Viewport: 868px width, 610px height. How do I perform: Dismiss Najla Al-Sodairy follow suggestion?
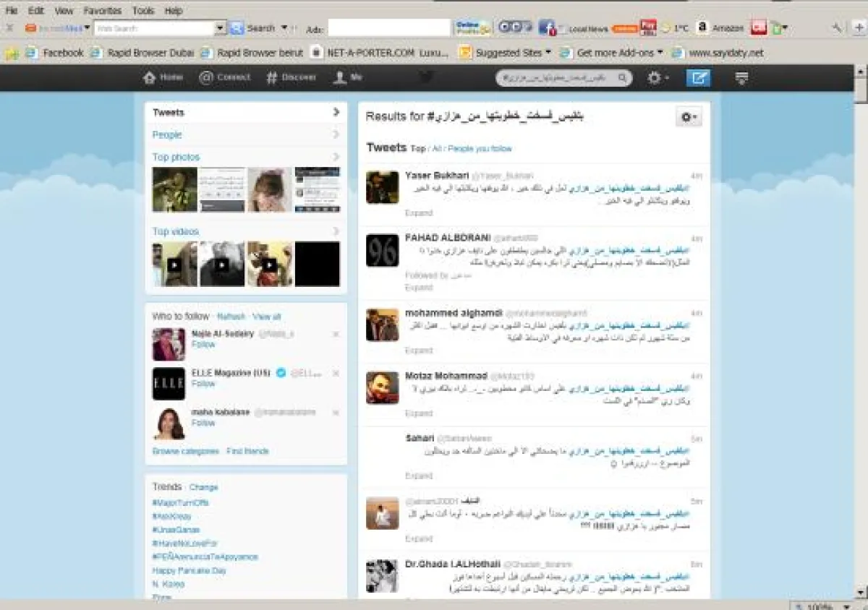336,334
